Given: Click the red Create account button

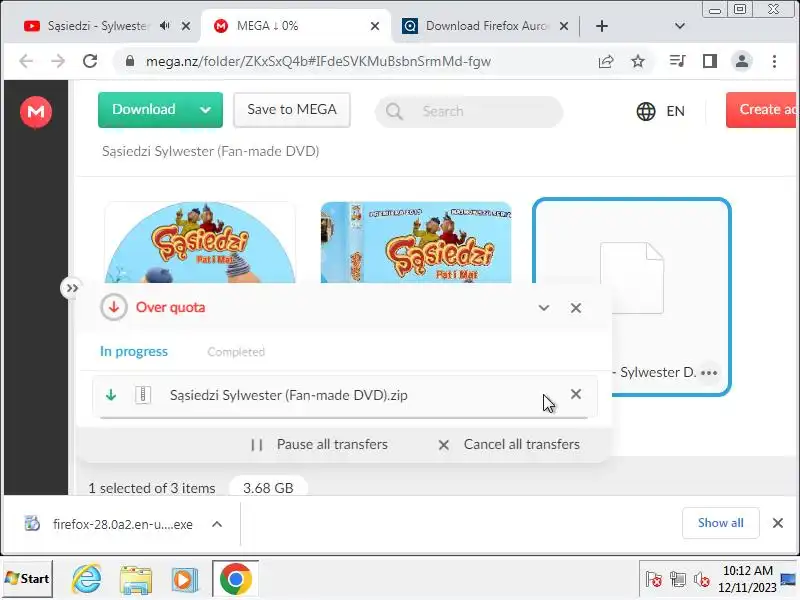Looking at the screenshot, I should (762, 110).
